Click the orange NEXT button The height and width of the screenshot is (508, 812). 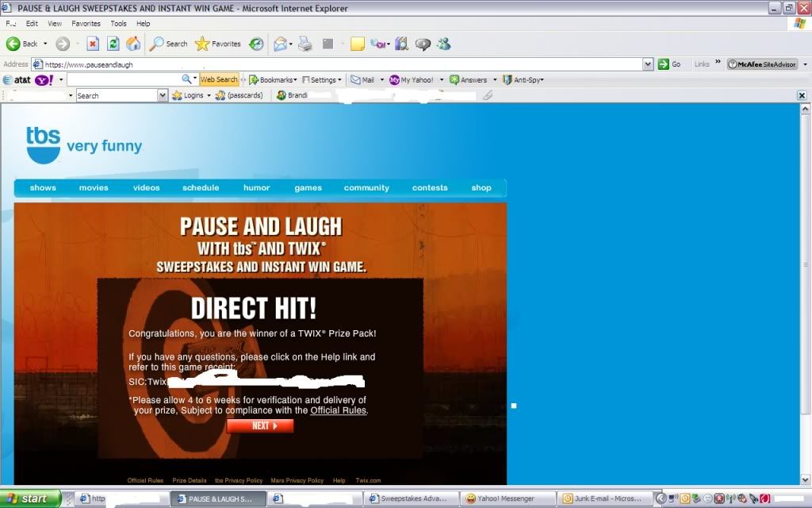point(260,426)
